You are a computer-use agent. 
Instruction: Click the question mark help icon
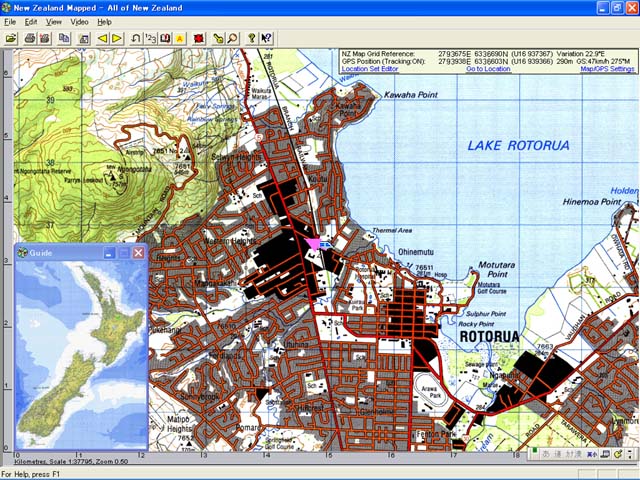click(252, 38)
